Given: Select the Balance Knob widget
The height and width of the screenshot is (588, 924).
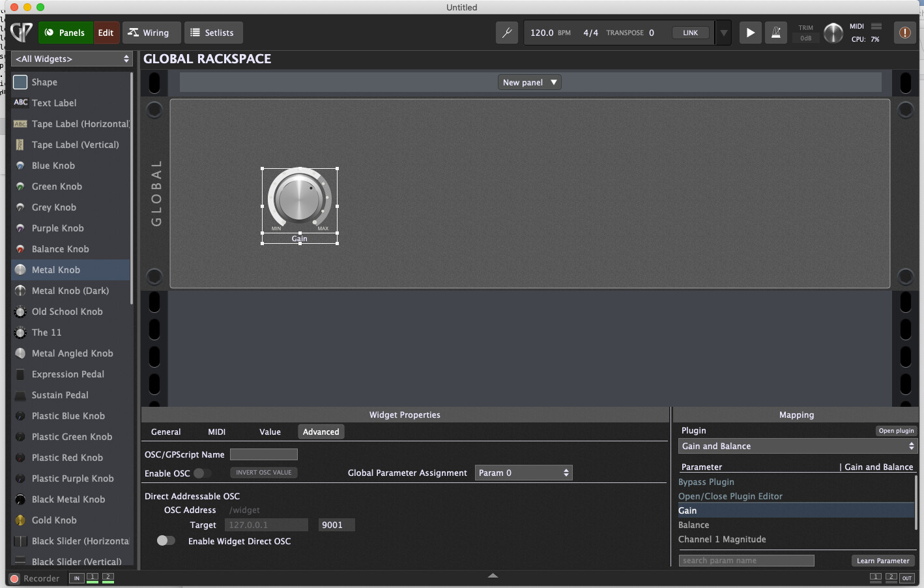Looking at the screenshot, I should [70, 249].
